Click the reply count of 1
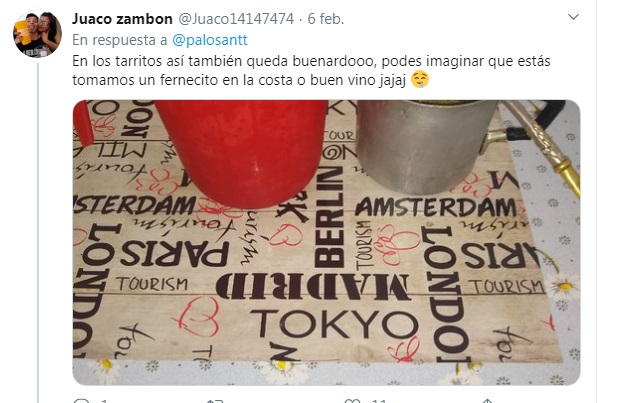The image size is (625, 403). (104, 401)
